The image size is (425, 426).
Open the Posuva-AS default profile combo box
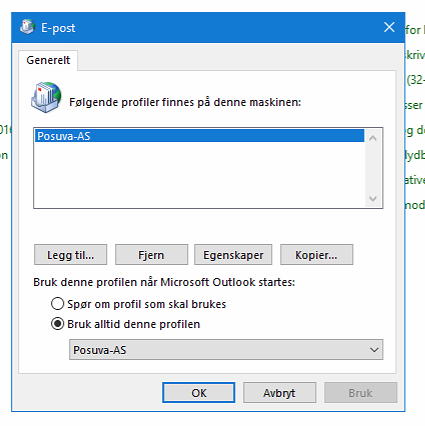click(226, 350)
